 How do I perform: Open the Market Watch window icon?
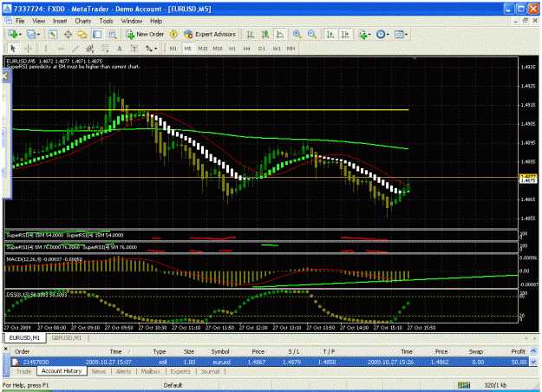(53, 34)
